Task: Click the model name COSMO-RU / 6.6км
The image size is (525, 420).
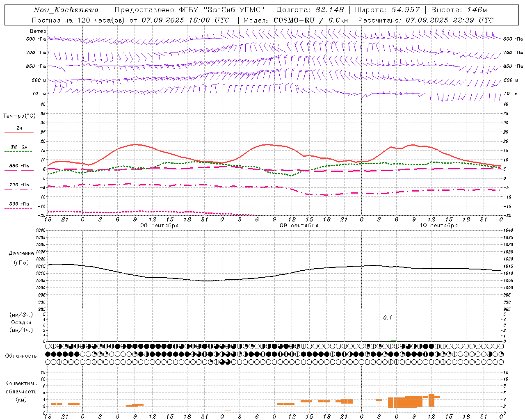Action: (311, 20)
